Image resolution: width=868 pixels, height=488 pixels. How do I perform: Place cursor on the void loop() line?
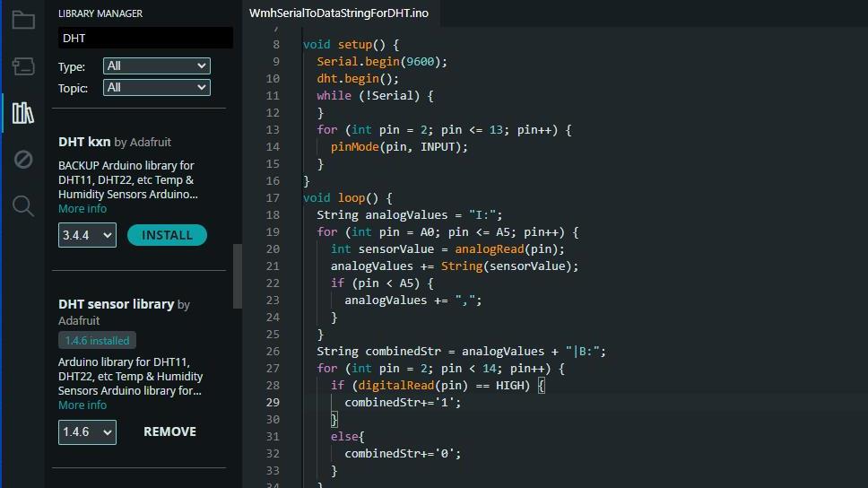click(x=348, y=197)
